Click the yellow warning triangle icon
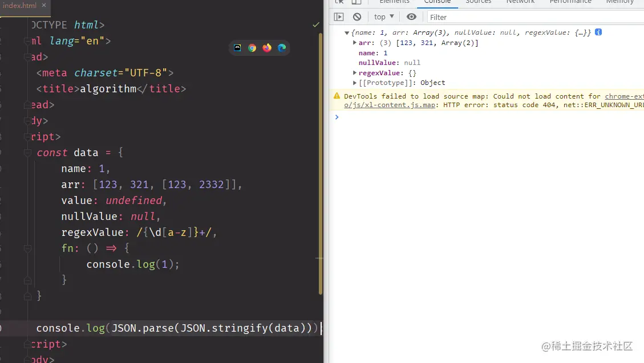 tap(337, 96)
